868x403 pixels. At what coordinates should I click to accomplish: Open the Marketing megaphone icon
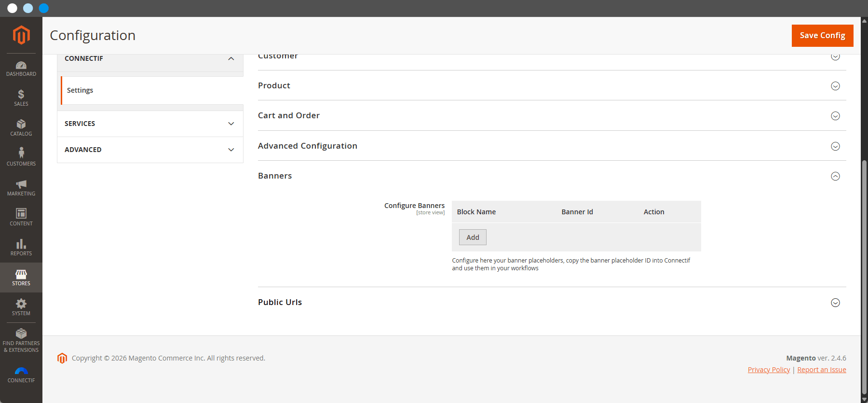click(x=21, y=184)
